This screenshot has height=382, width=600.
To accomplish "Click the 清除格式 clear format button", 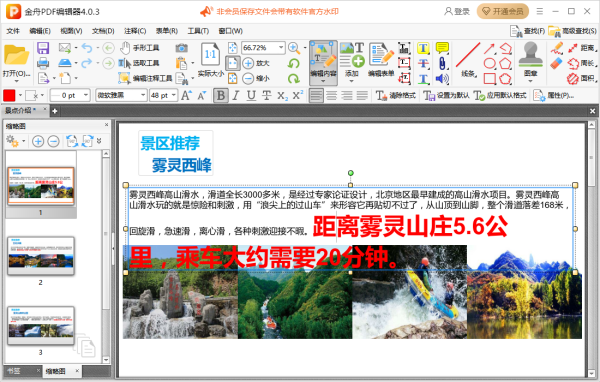I will point(396,95).
